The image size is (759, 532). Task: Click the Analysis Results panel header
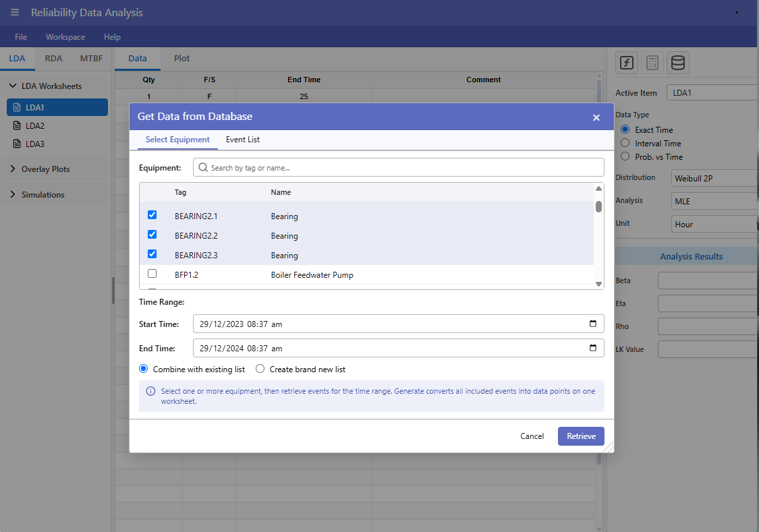click(686, 256)
